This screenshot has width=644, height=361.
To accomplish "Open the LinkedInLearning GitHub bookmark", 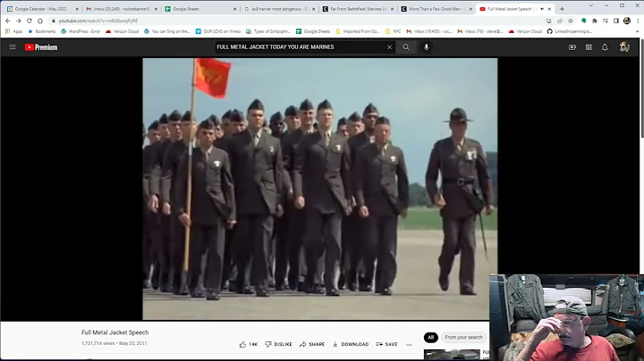I will point(569,31).
